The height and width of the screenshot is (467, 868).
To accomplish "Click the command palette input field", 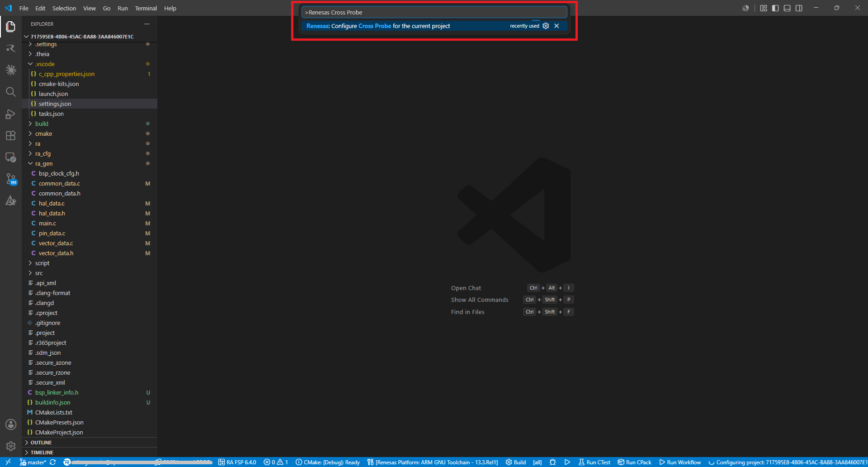I will point(434,12).
